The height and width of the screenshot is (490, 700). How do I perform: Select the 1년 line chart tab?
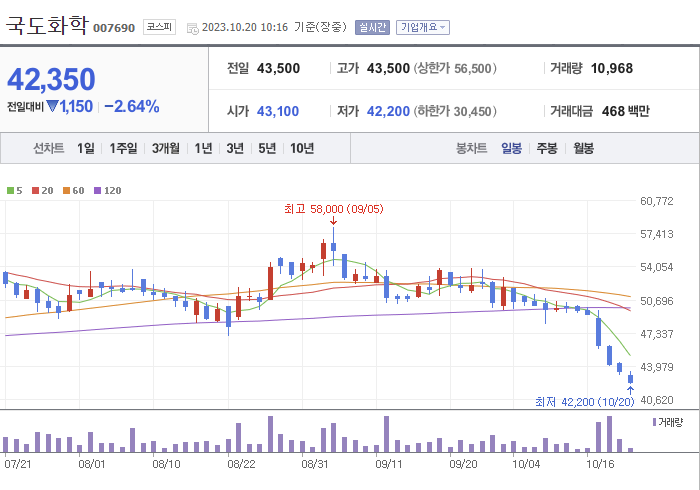pyautogui.click(x=203, y=148)
